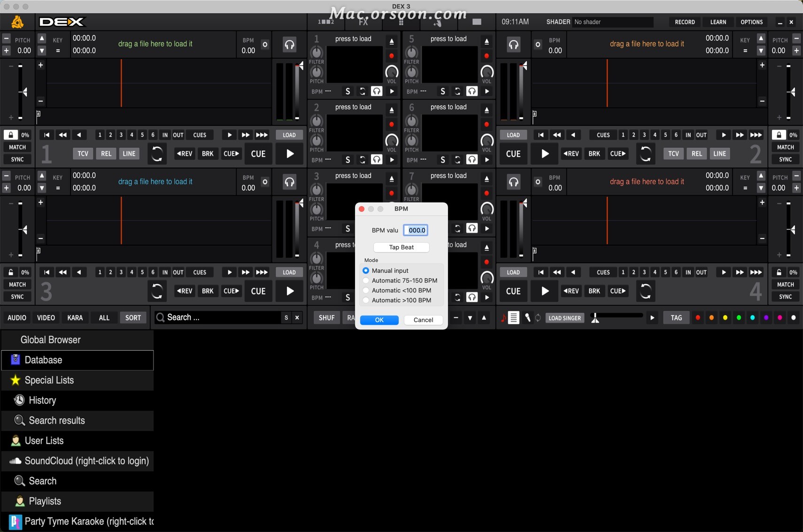Select the red tag color dot
Screen dimensions: 803x532
pyautogui.click(x=698, y=318)
